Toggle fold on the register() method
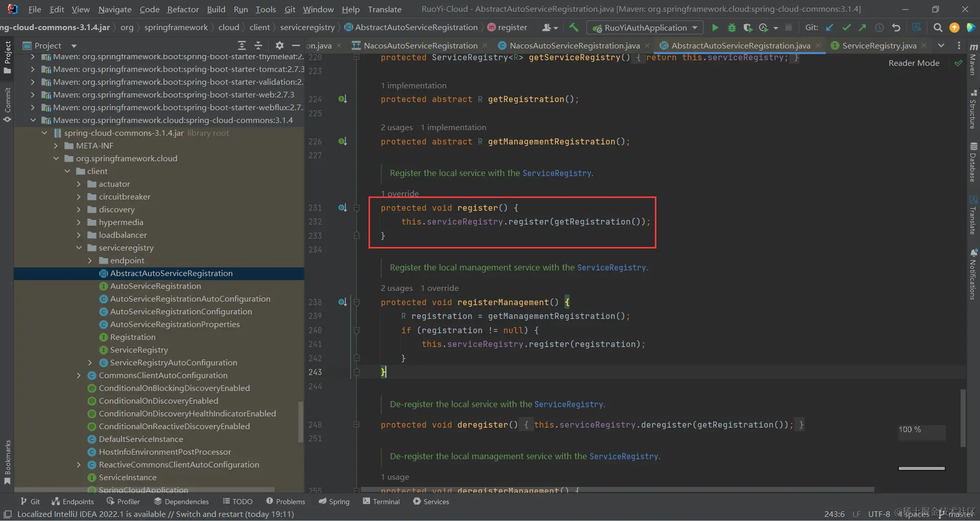Screen dimensions: 980x521 [x=357, y=208]
